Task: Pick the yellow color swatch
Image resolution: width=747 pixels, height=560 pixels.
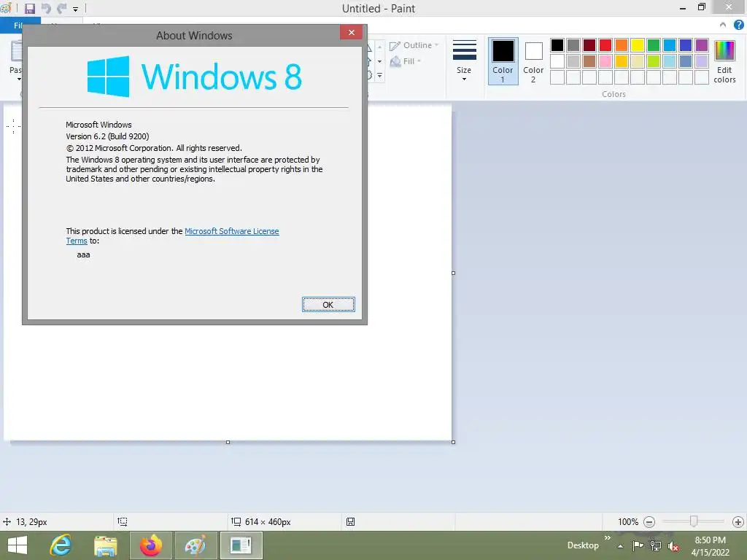Action: [638, 45]
